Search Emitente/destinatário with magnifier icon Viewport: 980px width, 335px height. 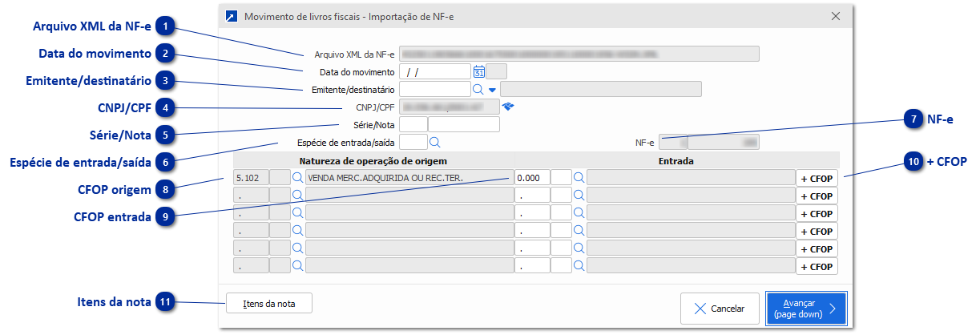[478, 89]
